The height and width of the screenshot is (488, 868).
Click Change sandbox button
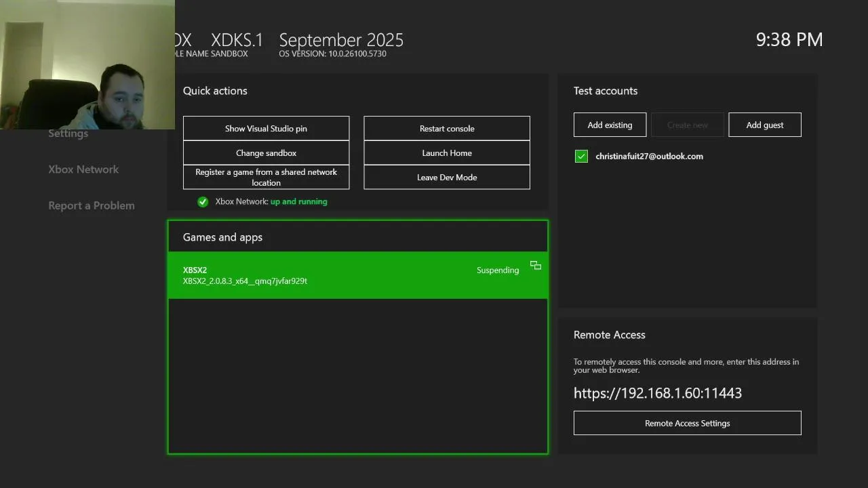tap(266, 152)
